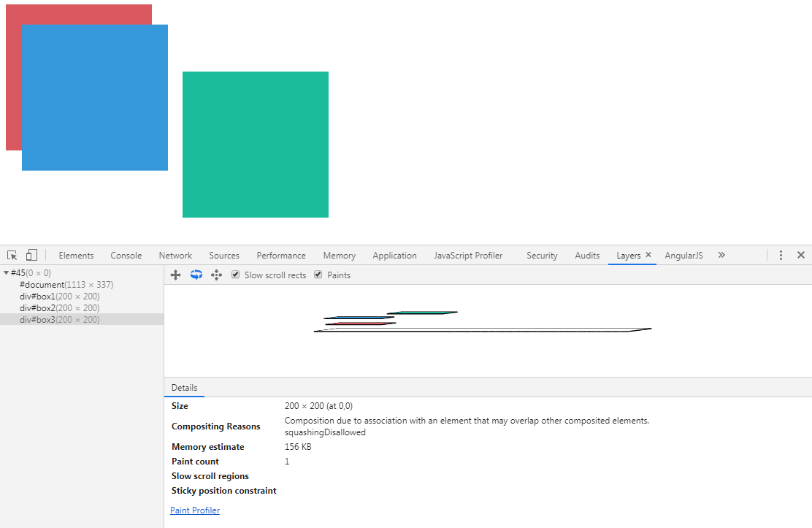
Task: Open the Paint Profiler link
Action: pos(195,510)
